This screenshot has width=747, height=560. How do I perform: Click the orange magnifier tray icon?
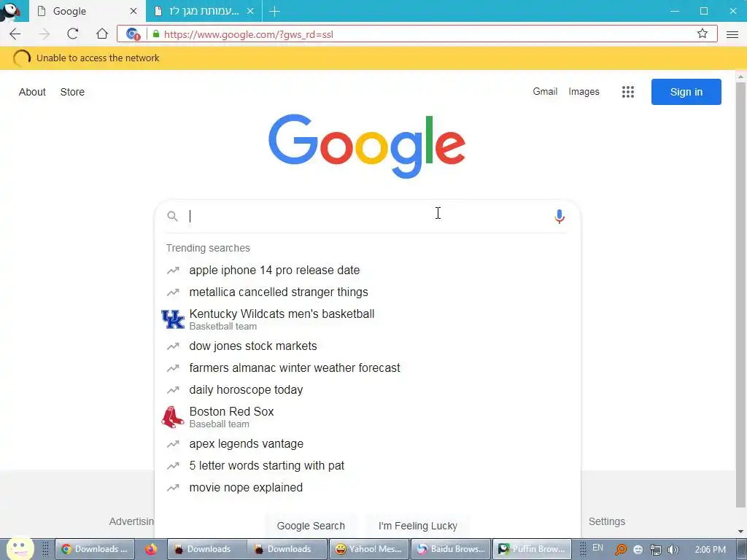click(x=620, y=550)
